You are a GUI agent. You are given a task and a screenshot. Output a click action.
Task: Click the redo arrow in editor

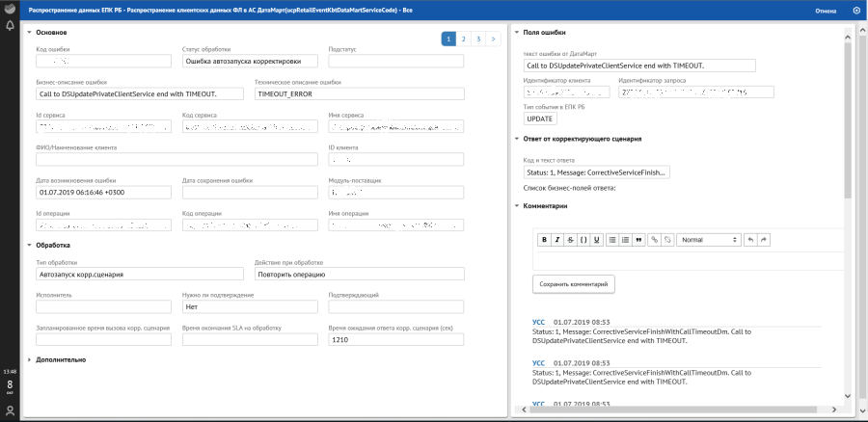[764, 239]
